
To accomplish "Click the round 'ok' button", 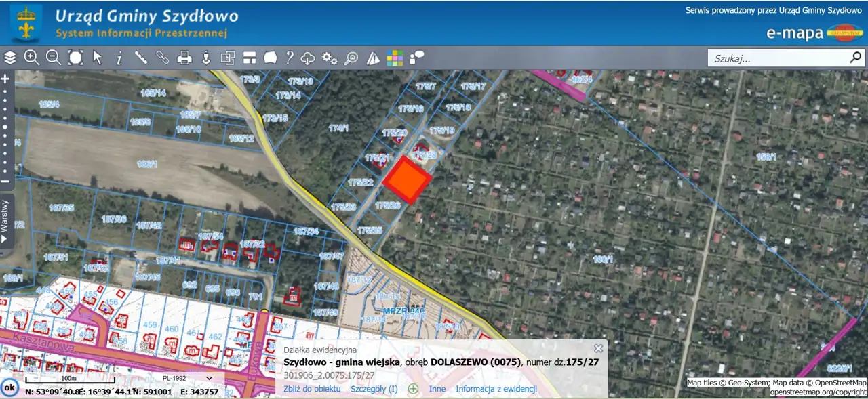I will coord(9,387).
